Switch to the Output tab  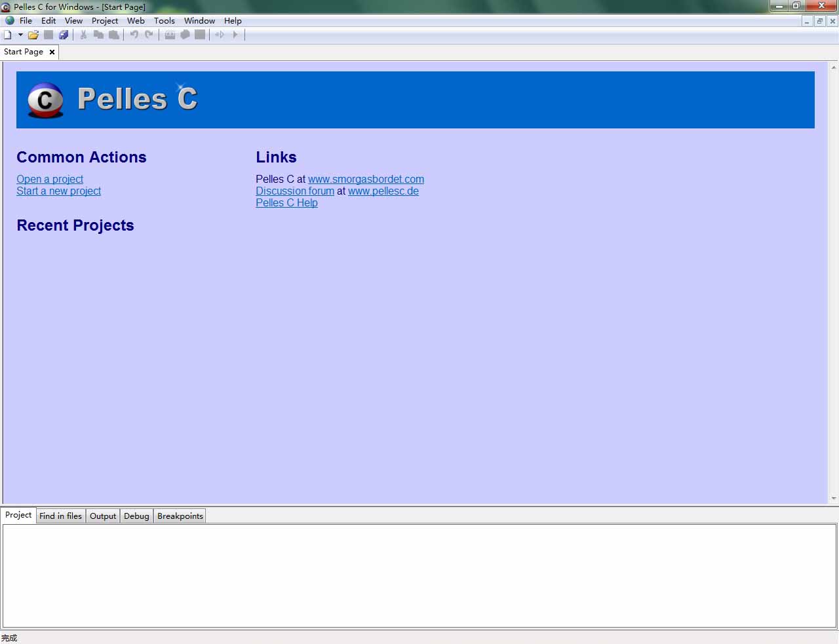pos(103,516)
